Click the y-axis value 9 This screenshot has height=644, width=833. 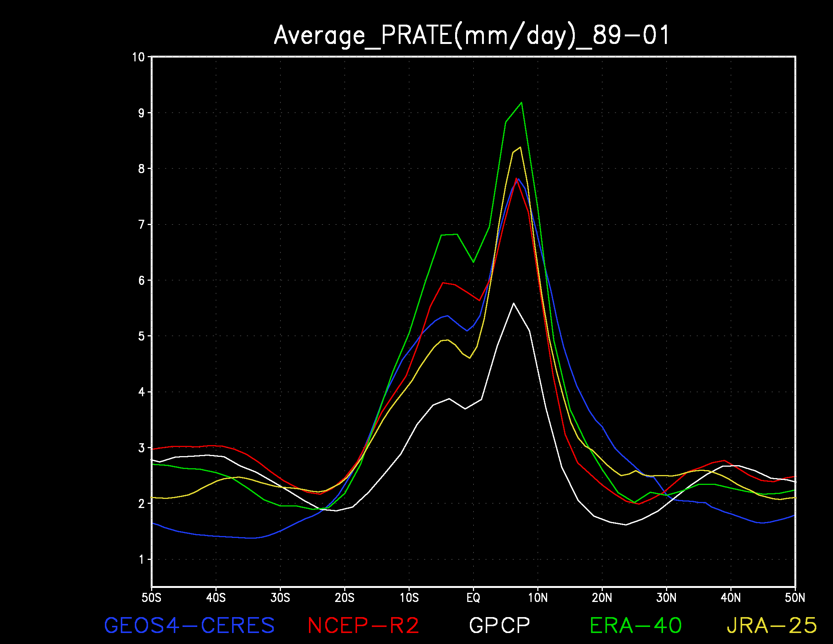click(x=142, y=113)
